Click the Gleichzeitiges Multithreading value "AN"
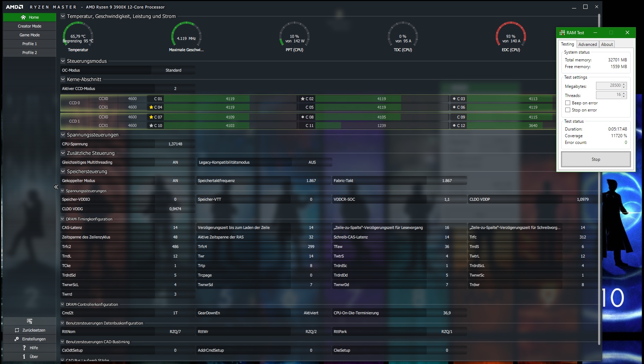The width and height of the screenshot is (644, 364). coord(175,162)
